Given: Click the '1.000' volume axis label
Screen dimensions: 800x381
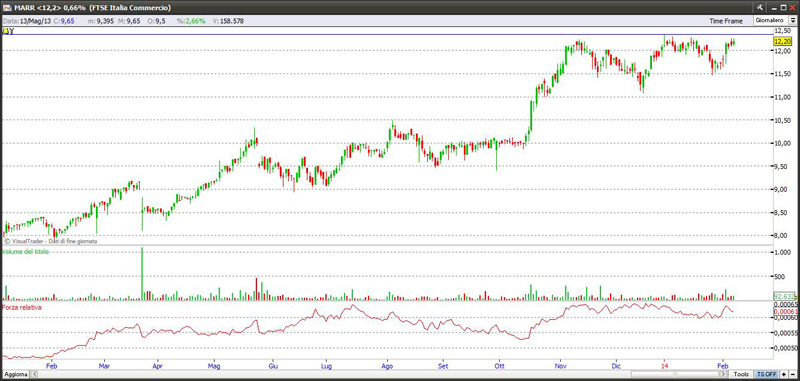Looking at the screenshot, I should point(782,253).
